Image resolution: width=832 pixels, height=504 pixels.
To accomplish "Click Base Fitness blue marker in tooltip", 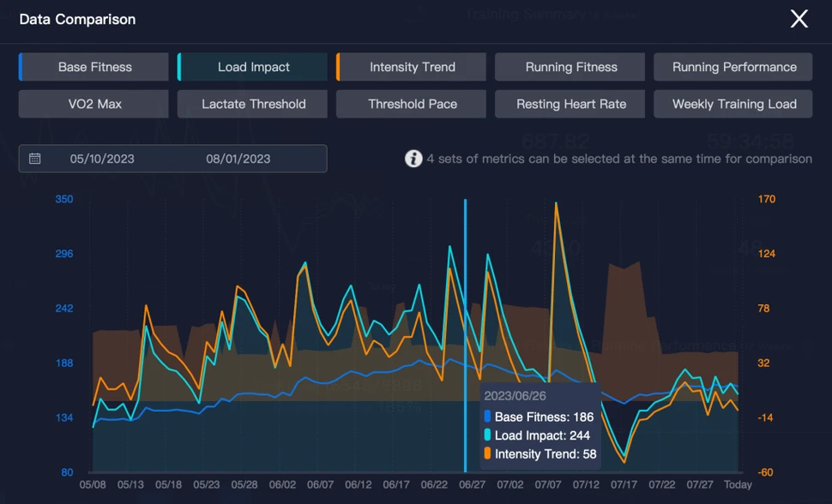I will coord(488,417).
